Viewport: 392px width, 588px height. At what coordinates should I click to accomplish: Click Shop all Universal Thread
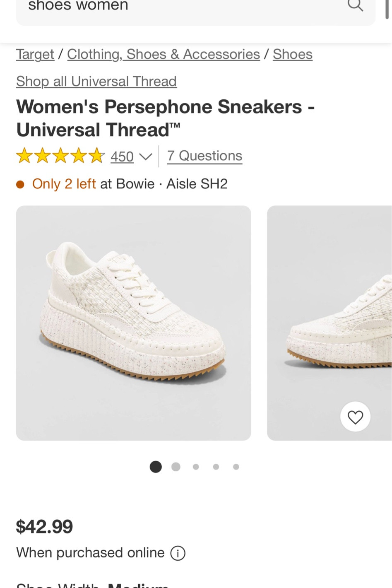[x=96, y=82]
